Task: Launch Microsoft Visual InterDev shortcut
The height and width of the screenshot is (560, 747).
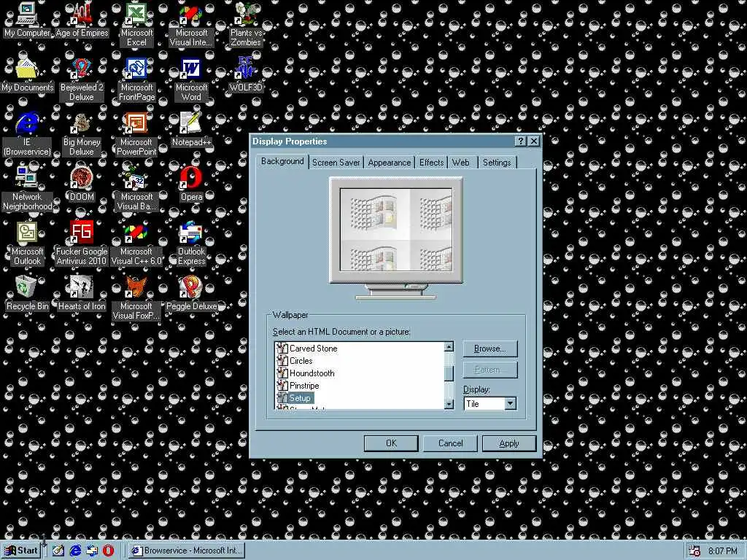Action: 191,24
